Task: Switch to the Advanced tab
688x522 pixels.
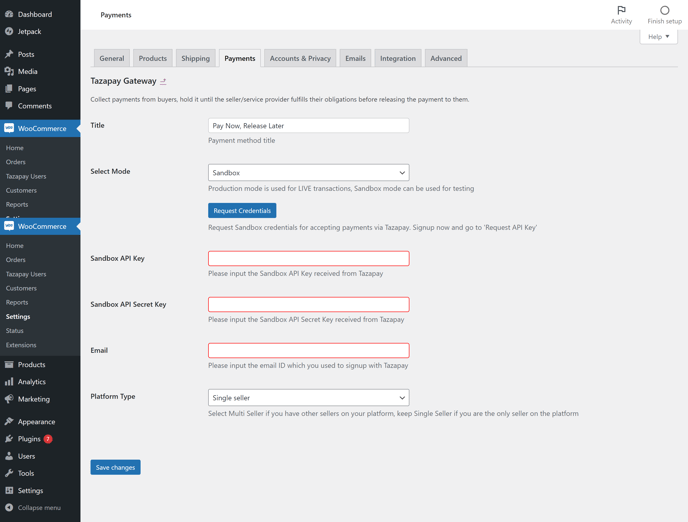Action: (x=446, y=58)
